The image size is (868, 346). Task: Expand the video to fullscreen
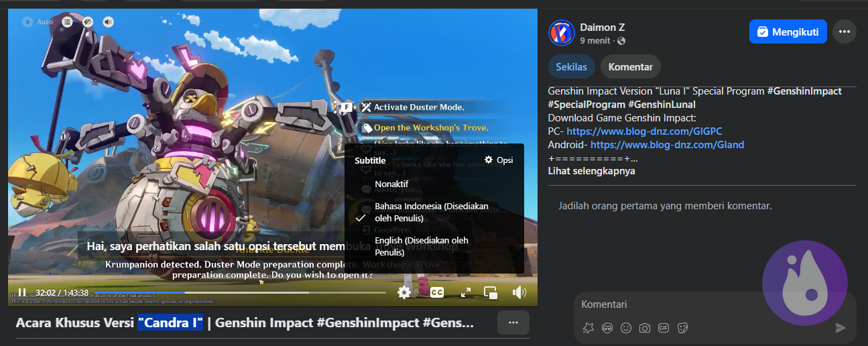pos(466,292)
